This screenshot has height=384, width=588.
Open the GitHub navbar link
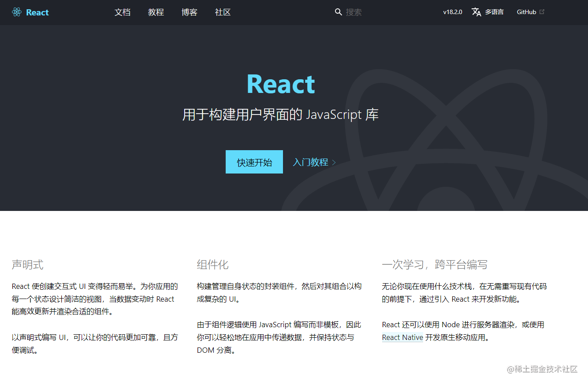click(526, 12)
